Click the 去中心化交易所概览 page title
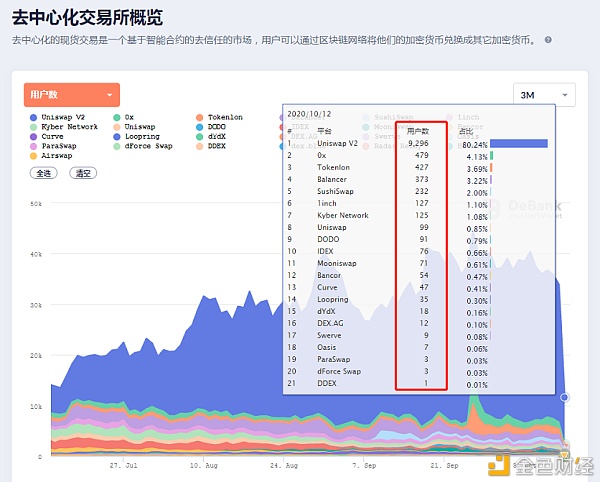Viewport: 600px width, 482px height. [x=88, y=18]
